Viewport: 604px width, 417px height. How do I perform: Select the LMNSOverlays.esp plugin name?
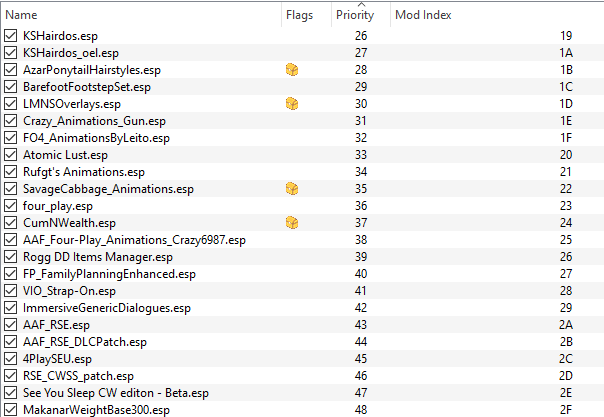click(72, 104)
